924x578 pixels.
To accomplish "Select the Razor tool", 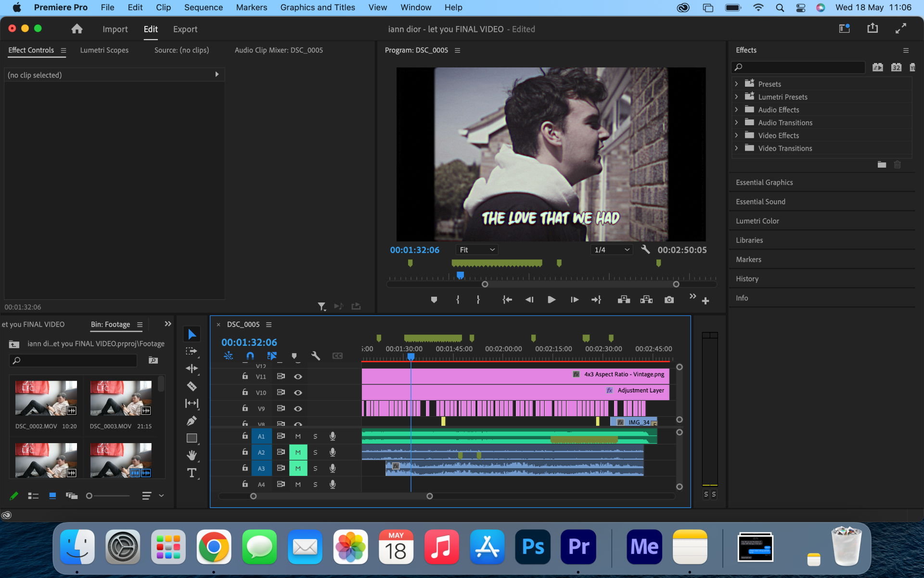I will (192, 386).
